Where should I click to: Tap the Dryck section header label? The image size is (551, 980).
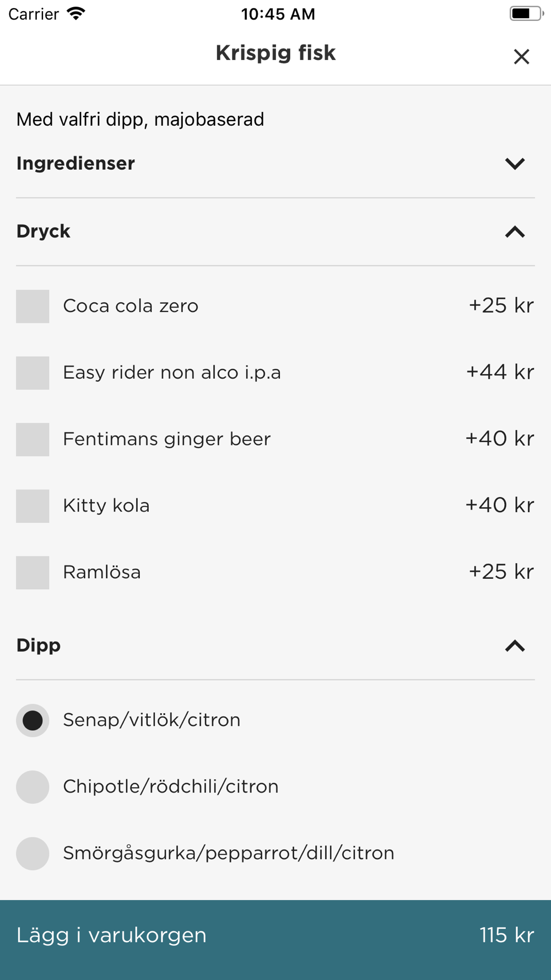[44, 231]
